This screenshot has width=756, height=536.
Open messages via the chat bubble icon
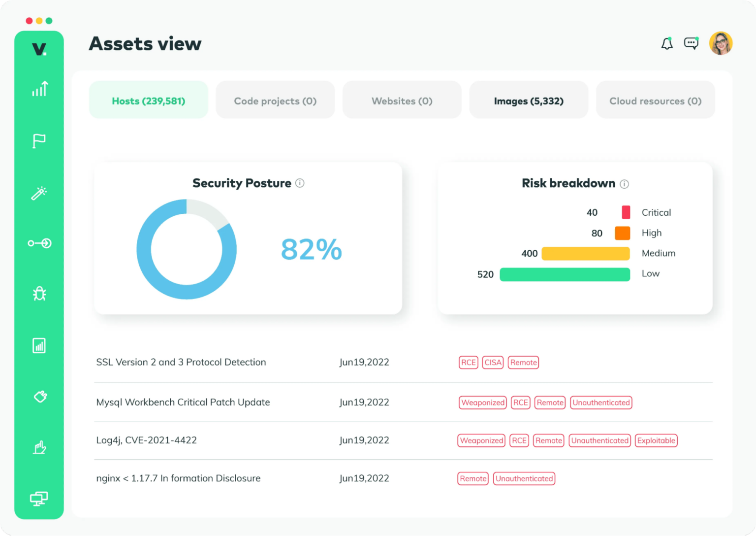click(x=692, y=43)
